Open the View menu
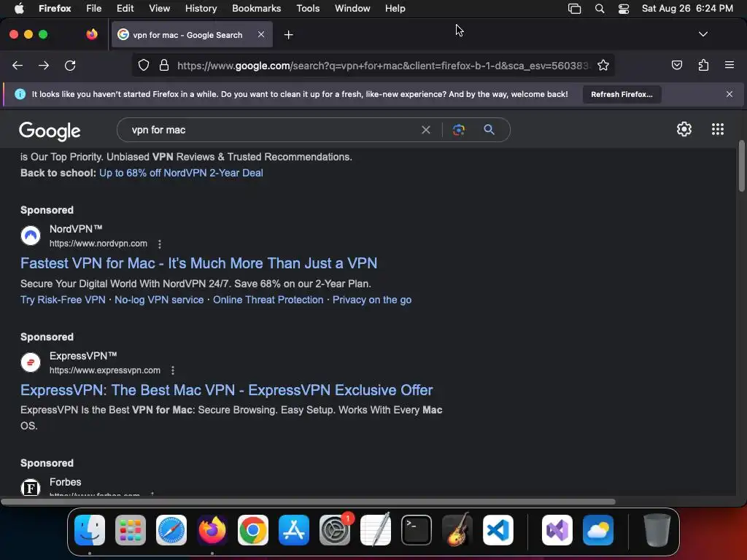 point(159,8)
